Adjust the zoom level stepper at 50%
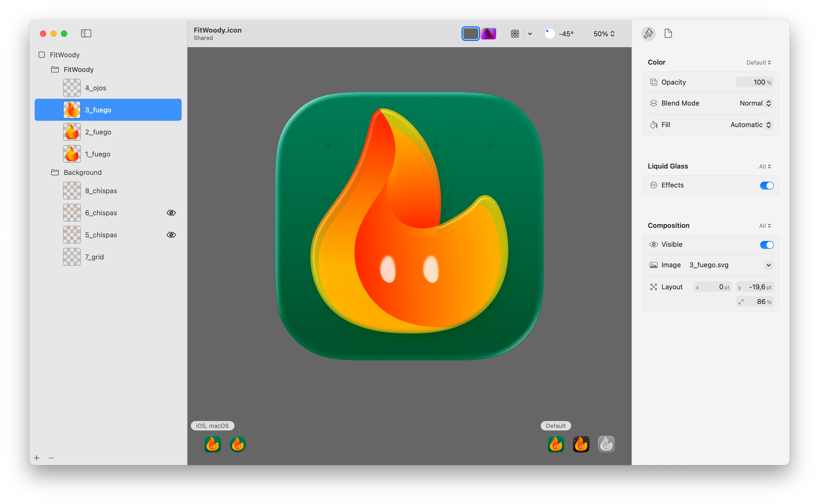 [x=612, y=34]
